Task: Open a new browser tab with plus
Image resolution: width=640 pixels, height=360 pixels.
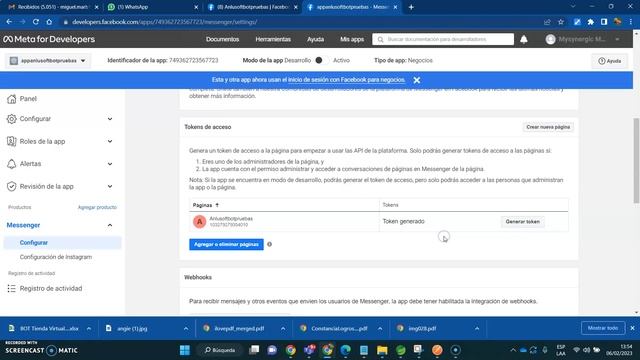Action: (411, 7)
